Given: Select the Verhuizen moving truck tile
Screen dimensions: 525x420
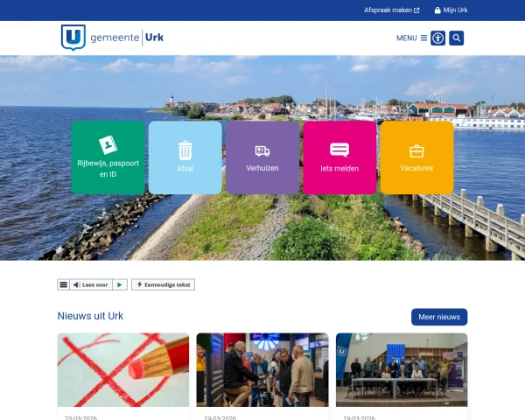Looking at the screenshot, I should pyautogui.click(x=262, y=157).
